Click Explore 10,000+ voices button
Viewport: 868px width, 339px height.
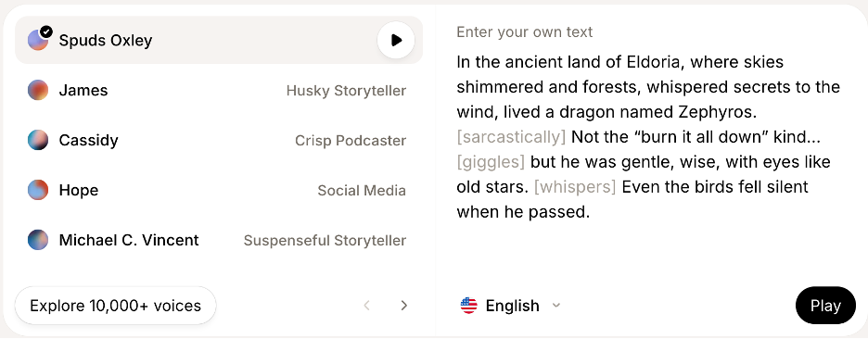coord(115,306)
